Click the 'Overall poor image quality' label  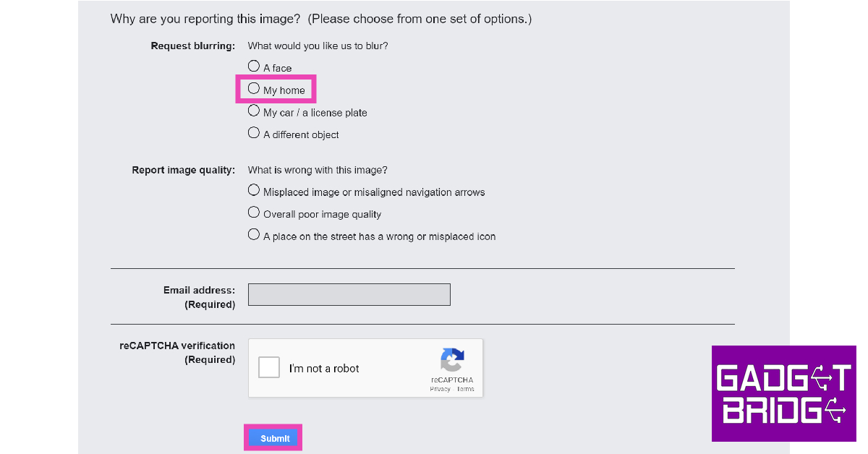point(322,215)
